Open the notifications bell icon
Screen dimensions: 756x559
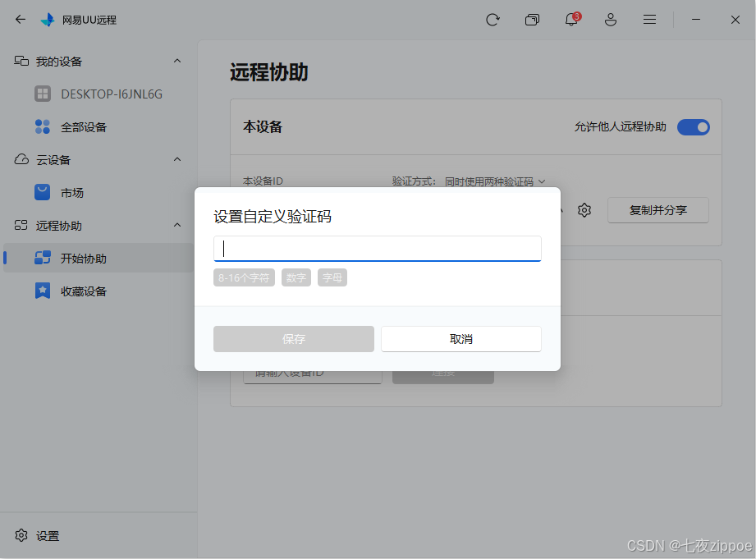[x=572, y=20]
